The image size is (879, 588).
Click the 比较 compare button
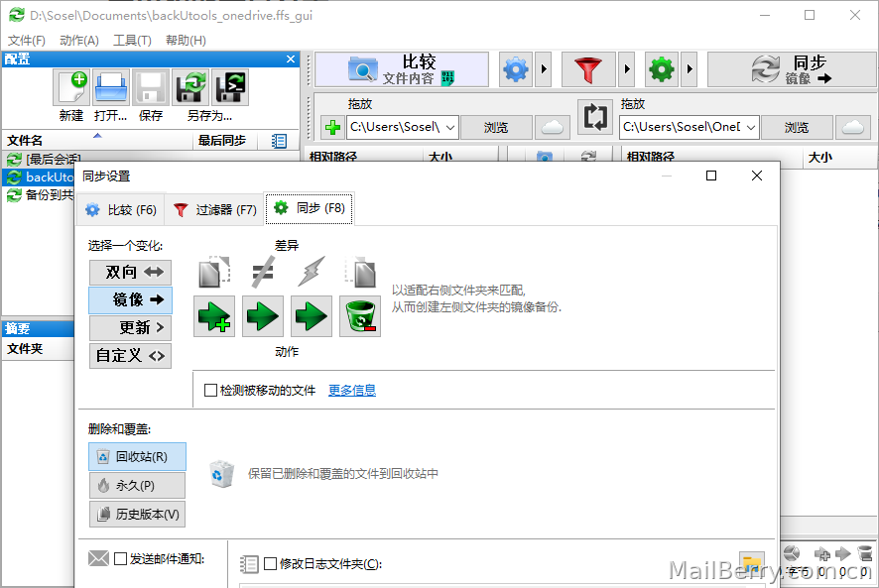402,69
